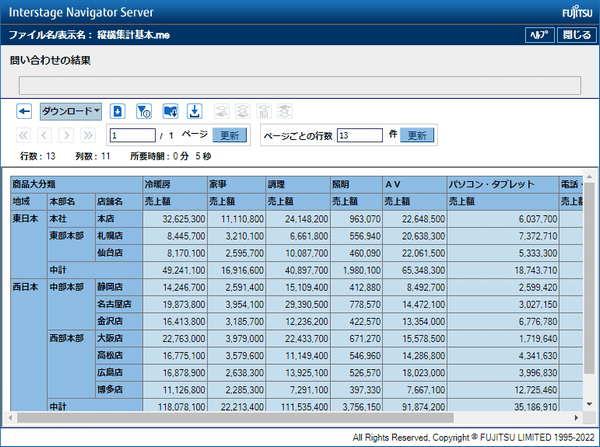Click the 博多店 store cell
The height and width of the screenshot is (447, 600).
pos(119,390)
